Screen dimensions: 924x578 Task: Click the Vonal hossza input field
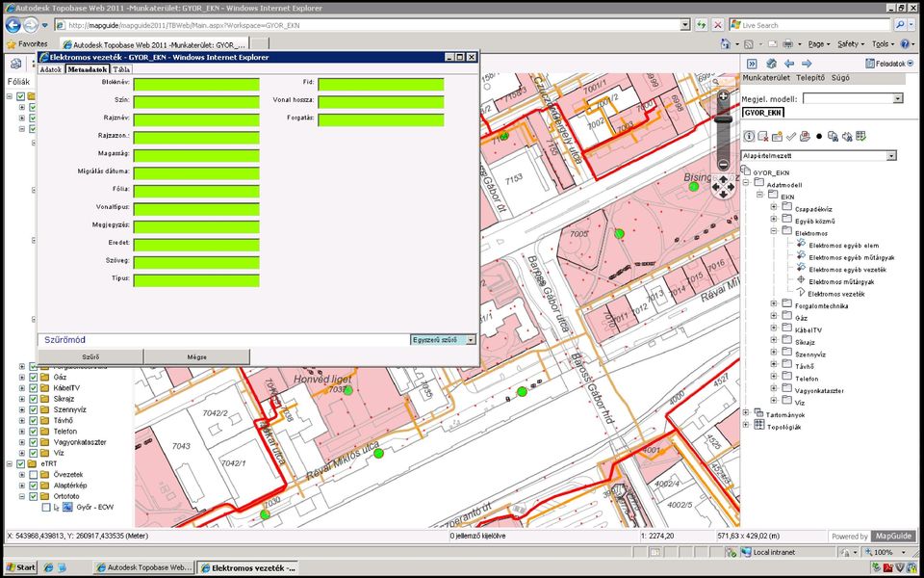coord(381,102)
